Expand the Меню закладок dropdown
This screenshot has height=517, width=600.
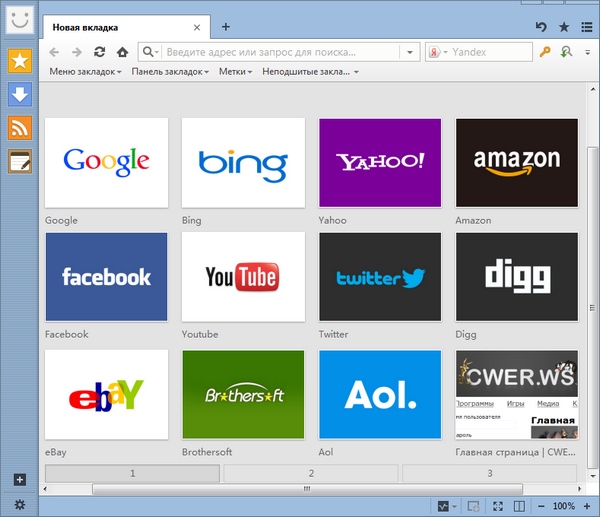(x=85, y=72)
